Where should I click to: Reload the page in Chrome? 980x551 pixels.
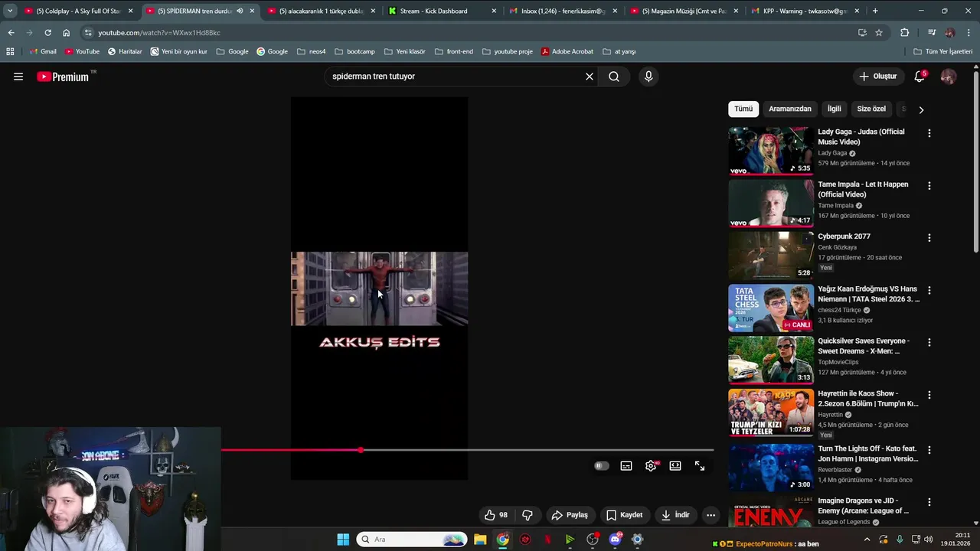pos(47,33)
